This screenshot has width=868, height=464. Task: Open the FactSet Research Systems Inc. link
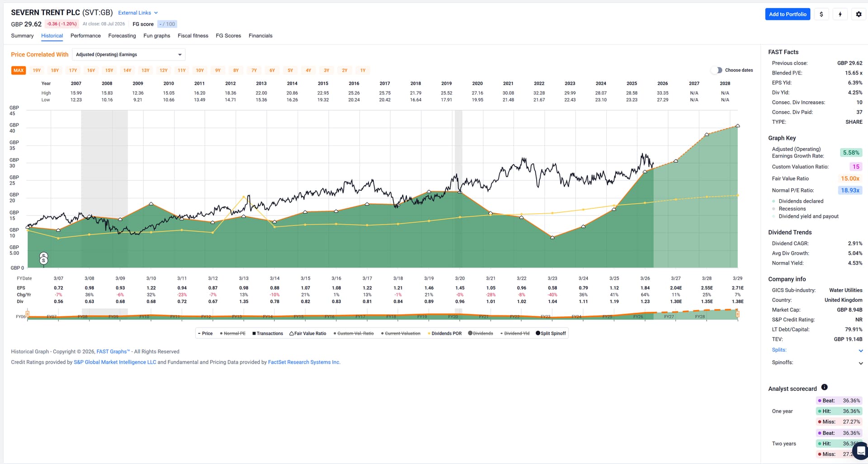click(304, 362)
